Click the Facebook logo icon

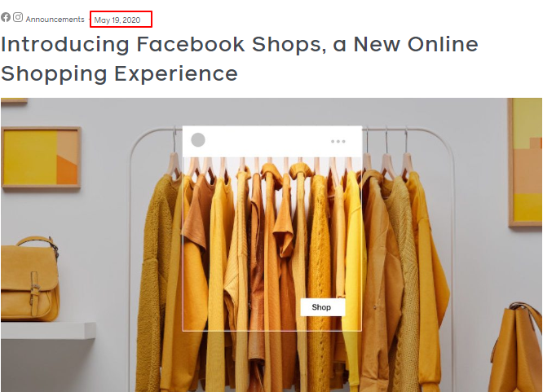6,17
